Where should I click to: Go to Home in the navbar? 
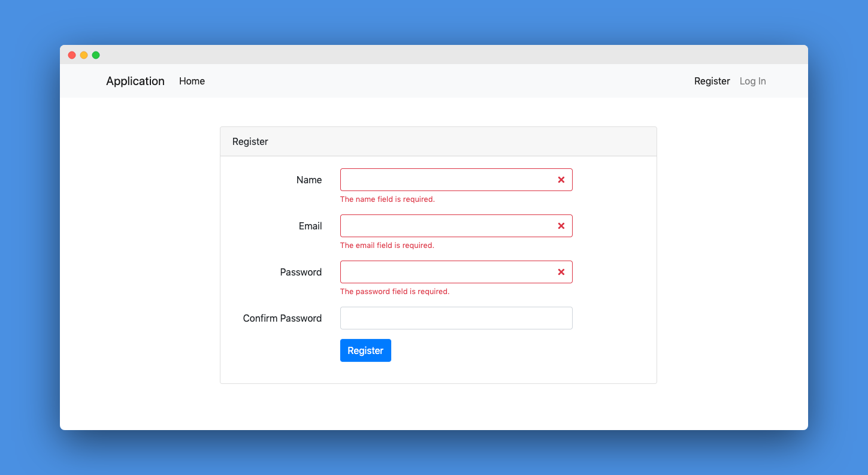click(x=192, y=81)
